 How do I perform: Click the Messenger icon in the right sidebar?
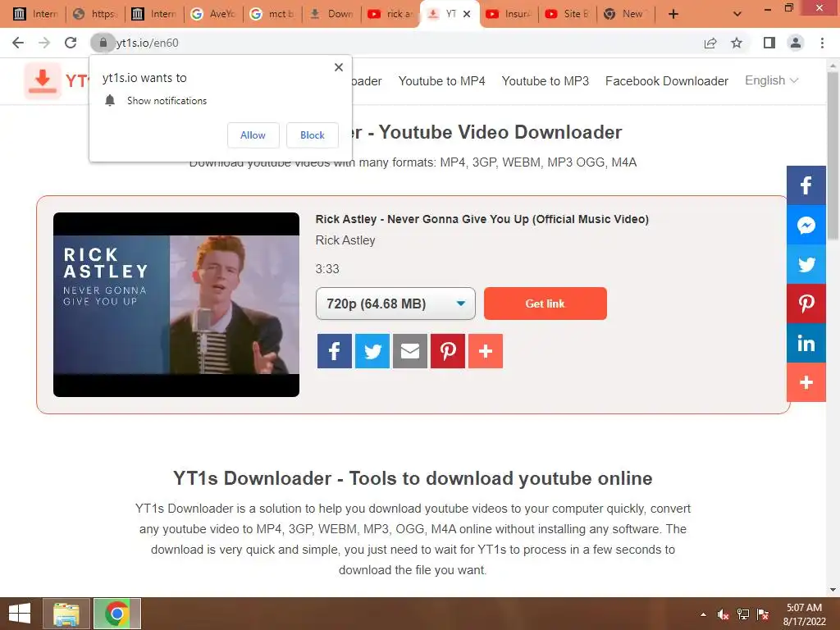click(806, 225)
